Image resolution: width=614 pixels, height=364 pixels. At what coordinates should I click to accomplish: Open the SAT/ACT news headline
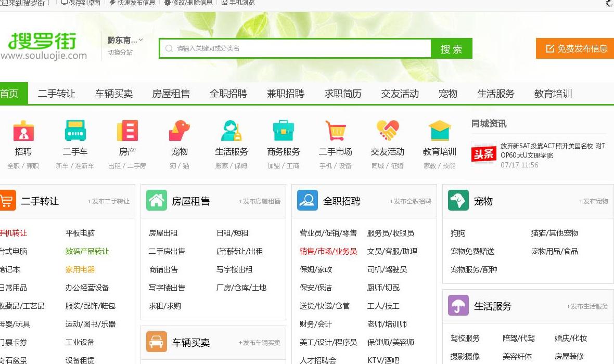(553, 150)
